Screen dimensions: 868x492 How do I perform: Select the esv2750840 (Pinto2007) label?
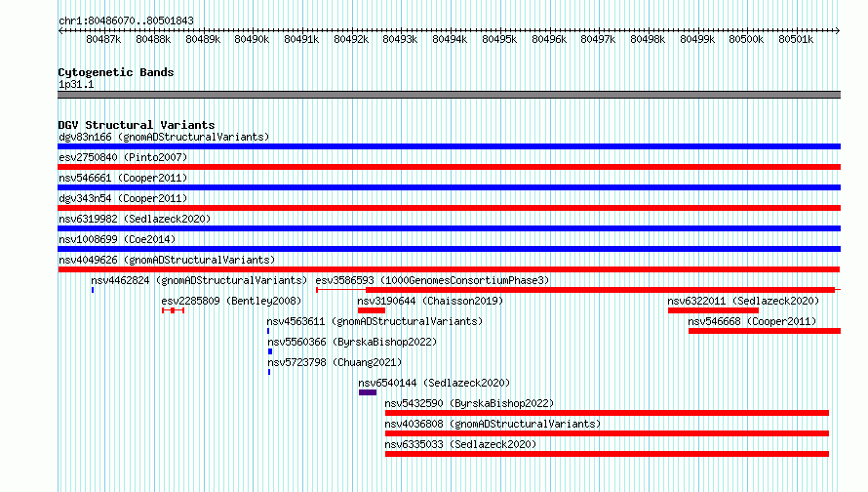123,157
